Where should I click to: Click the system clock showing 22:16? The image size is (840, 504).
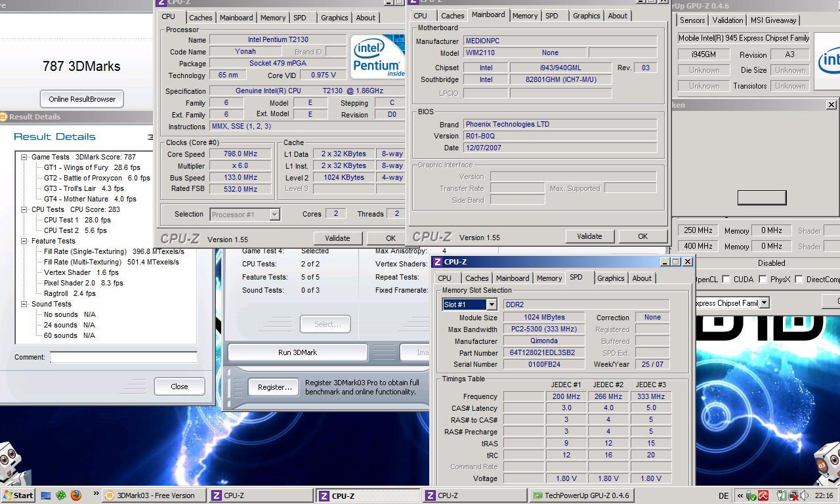point(824,496)
